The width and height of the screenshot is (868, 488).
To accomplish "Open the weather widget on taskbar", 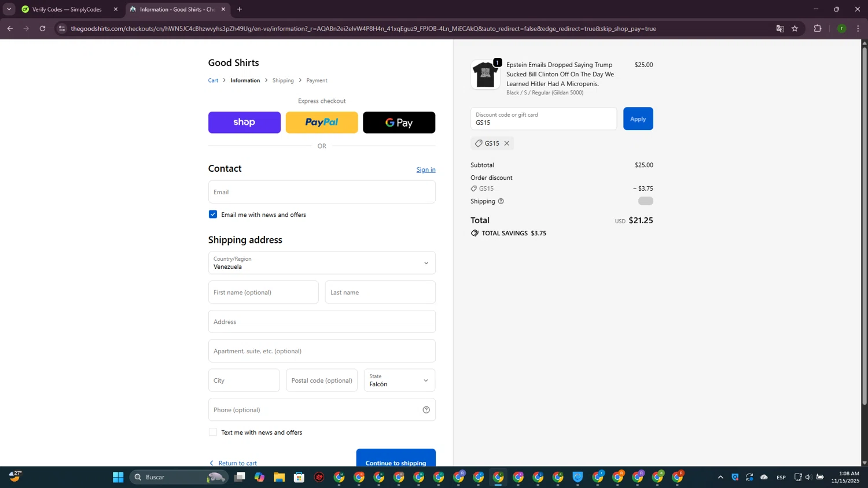I will 15,476.
